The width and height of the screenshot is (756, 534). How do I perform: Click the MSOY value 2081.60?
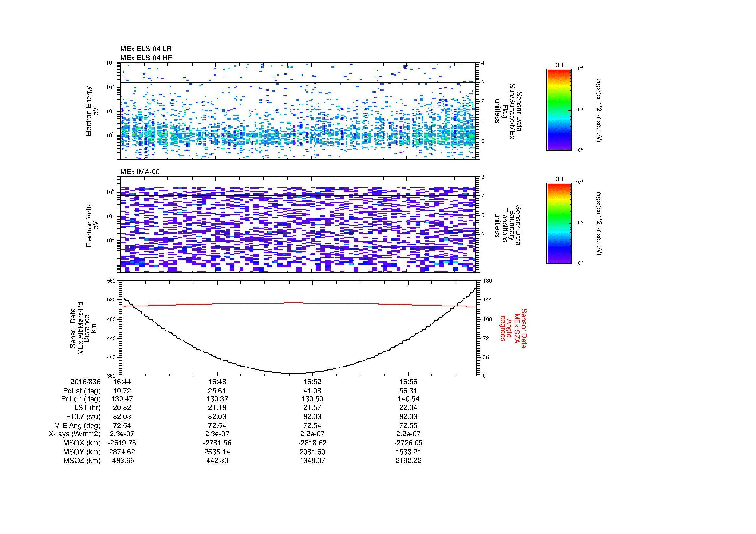(x=313, y=452)
